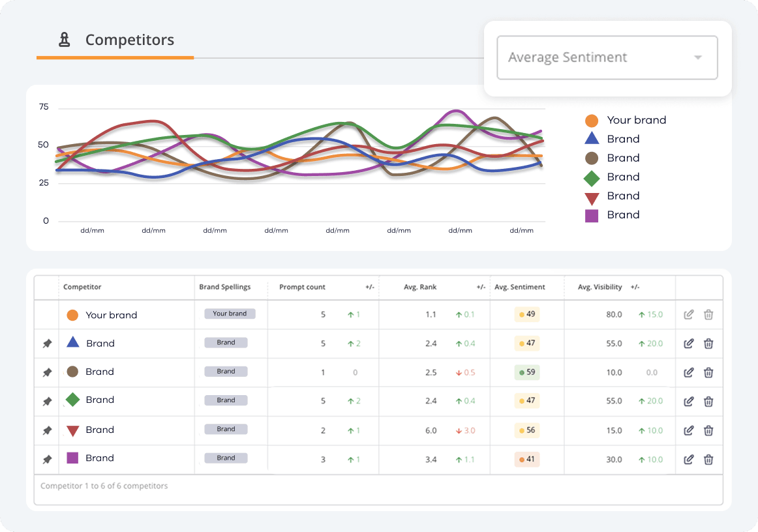This screenshot has height=532, width=758.
Task: Click orange circle marker in Your brand row
Action: pos(72,315)
